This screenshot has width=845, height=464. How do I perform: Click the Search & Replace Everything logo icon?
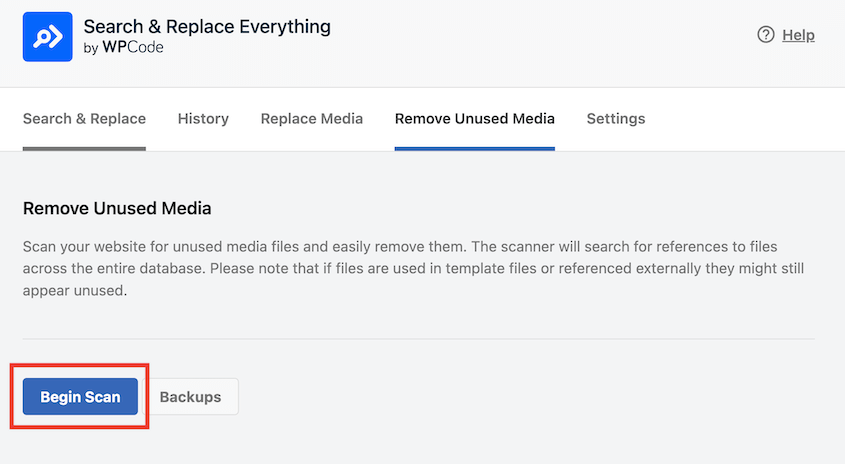pos(47,36)
